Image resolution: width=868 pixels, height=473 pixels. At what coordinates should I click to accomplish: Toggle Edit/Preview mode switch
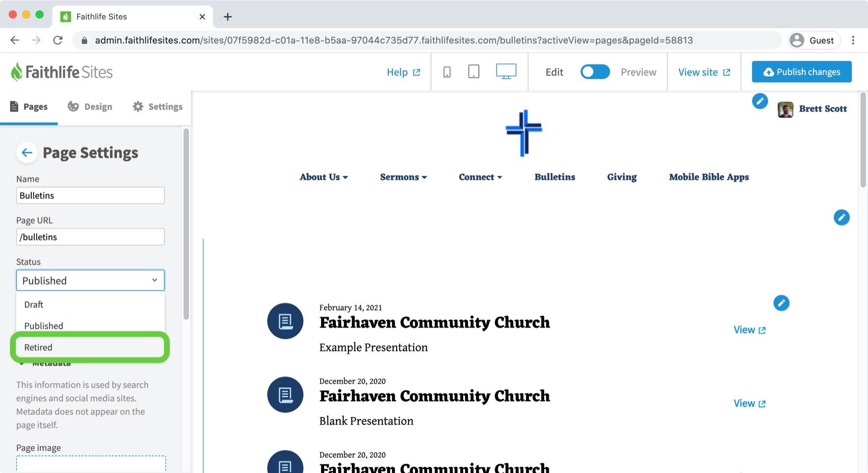(x=595, y=72)
